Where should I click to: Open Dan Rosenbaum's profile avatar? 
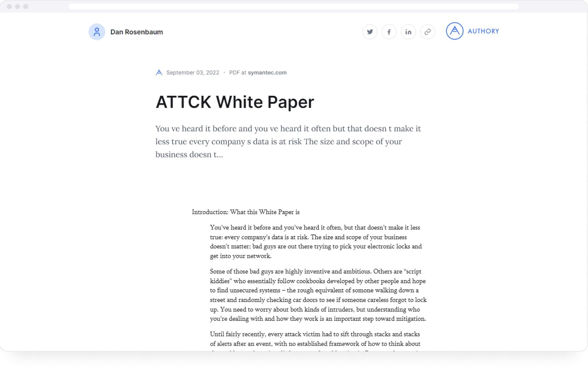click(x=97, y=32)
